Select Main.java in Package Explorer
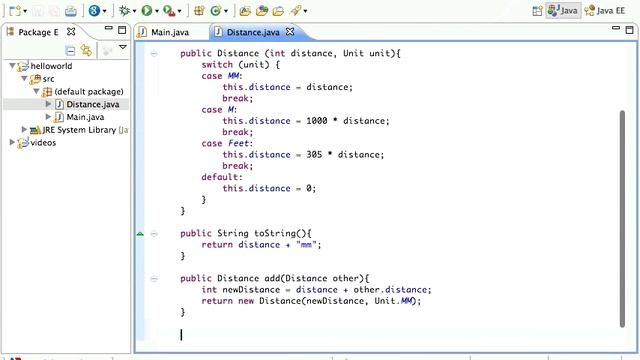 (x=85, y=117)
